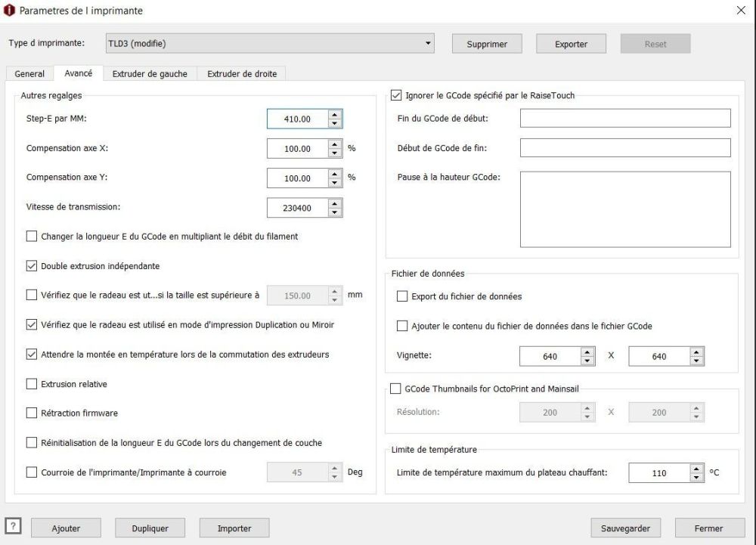Viewport: 756px width, 545px height.
Task: Click the help question mark icon
Action: [x=13, y=526]
